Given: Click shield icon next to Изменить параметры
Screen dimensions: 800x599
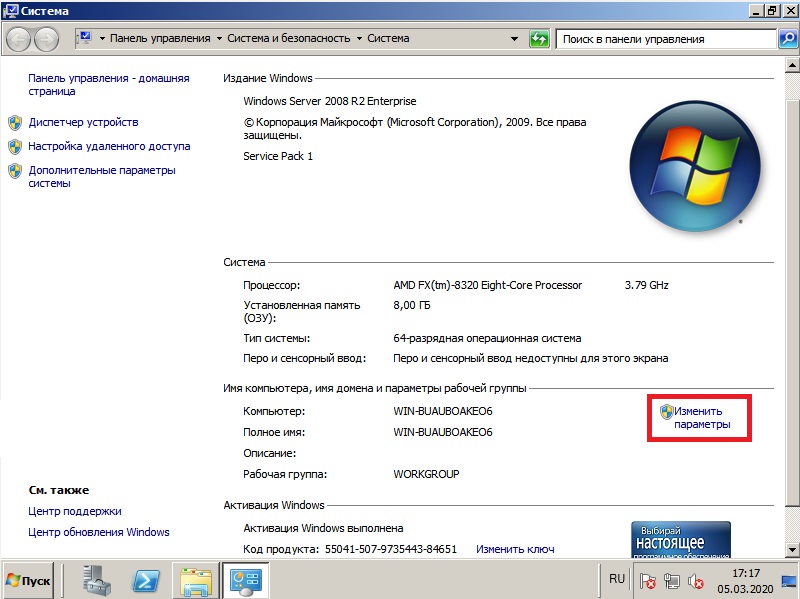Looking at the screenshot, I should click(x=666, y=411).
